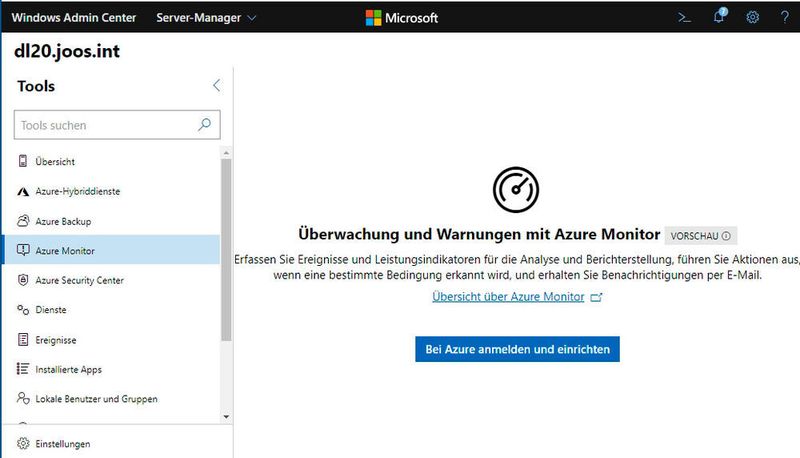This screenshot has width=800, height=458.
Task: Click Windows Admin Center title
Action: (x=74, y=18)
